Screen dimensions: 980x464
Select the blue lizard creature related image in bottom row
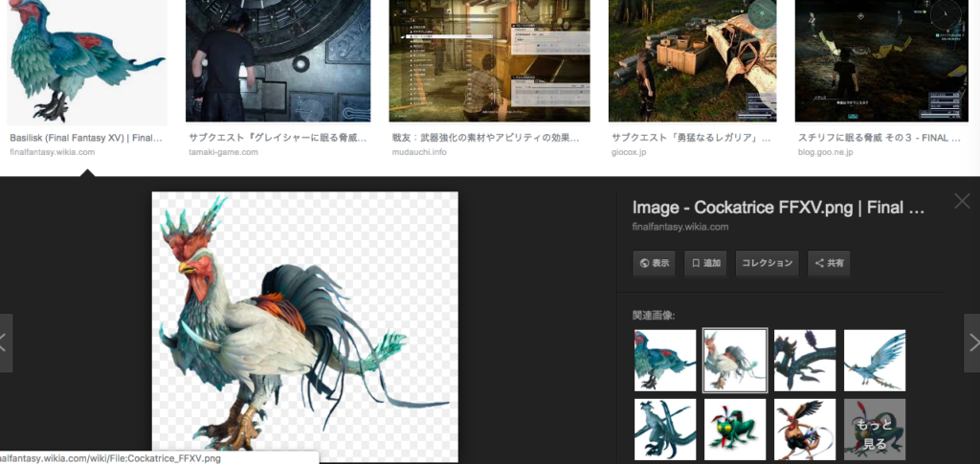(665, 430)
